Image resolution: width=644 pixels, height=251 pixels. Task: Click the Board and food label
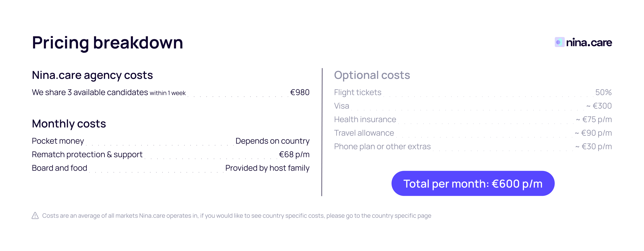60,168
